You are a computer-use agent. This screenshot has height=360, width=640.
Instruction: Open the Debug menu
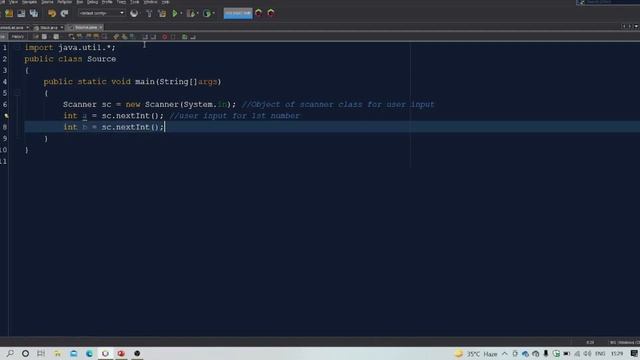pos(92,2)
